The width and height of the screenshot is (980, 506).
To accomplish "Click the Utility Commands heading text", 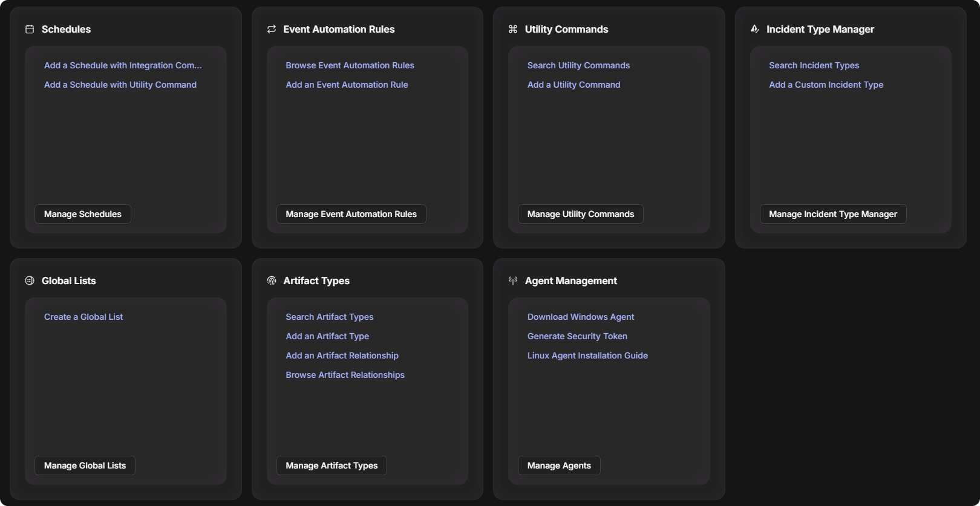I will point(567,29).
